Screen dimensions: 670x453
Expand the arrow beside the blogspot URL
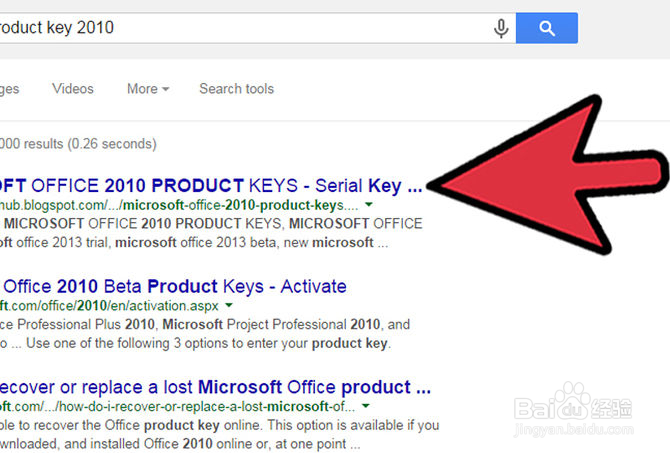[369, 205]
